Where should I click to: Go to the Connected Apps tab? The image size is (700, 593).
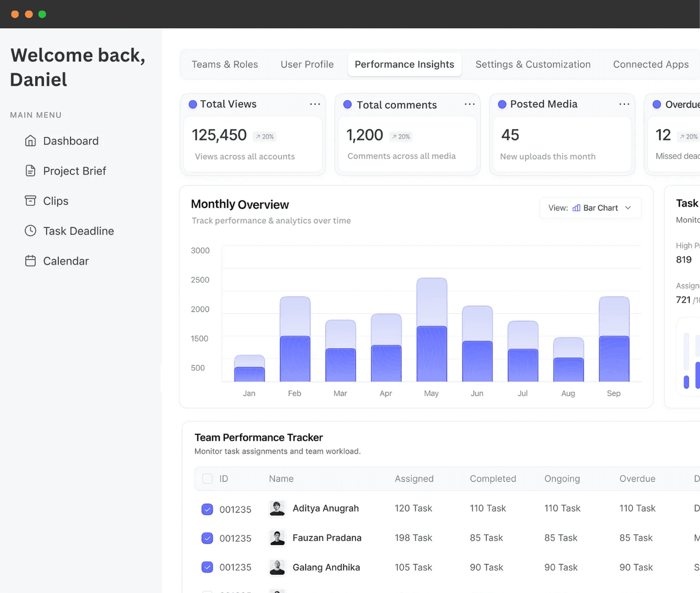tap(651, 64)
